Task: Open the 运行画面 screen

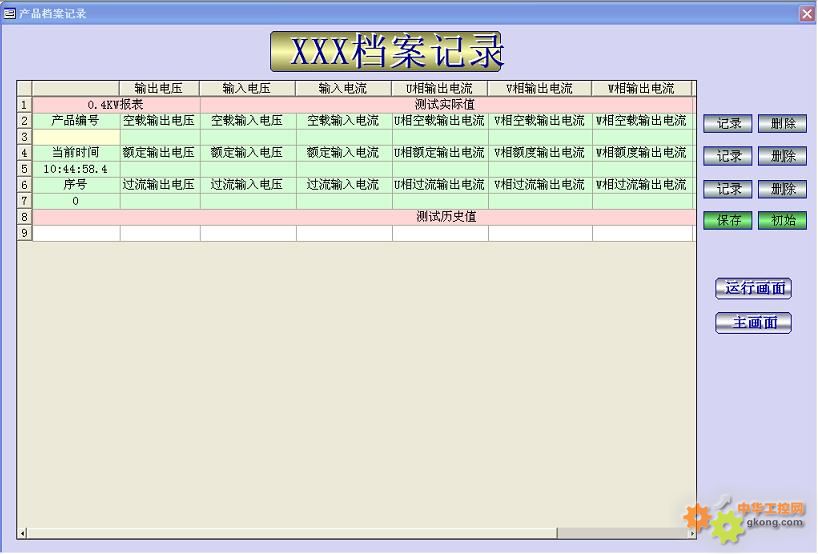Action: 753,289
